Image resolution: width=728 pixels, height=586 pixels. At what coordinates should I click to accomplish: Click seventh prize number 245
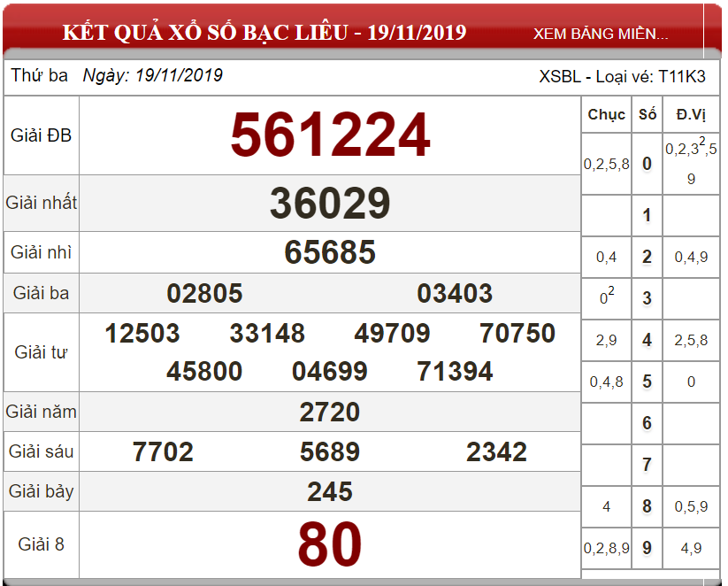330,491
